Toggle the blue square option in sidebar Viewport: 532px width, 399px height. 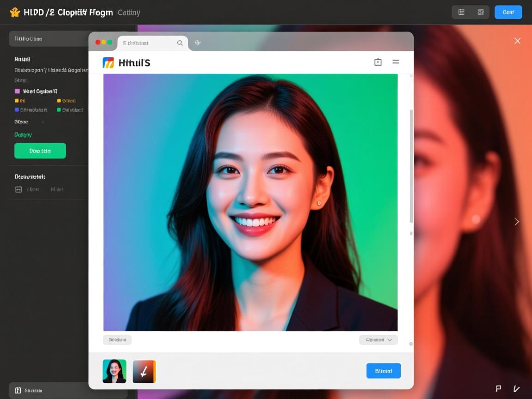(17, 110)
